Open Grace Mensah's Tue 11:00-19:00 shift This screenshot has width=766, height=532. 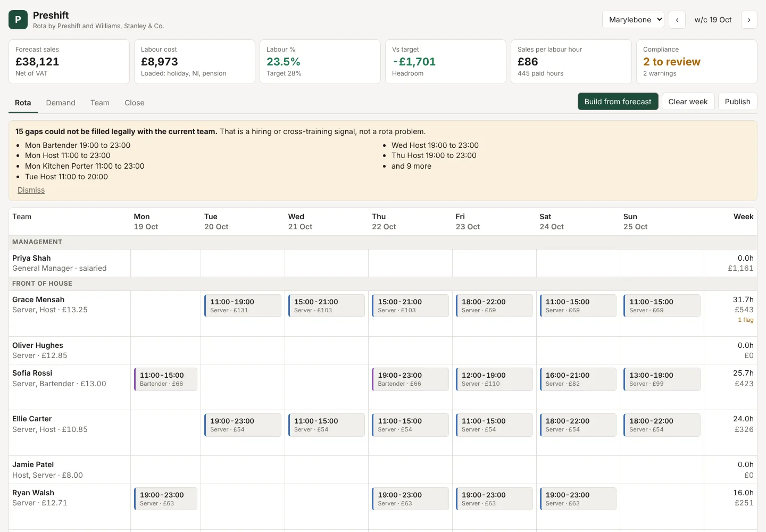point(243,306)
